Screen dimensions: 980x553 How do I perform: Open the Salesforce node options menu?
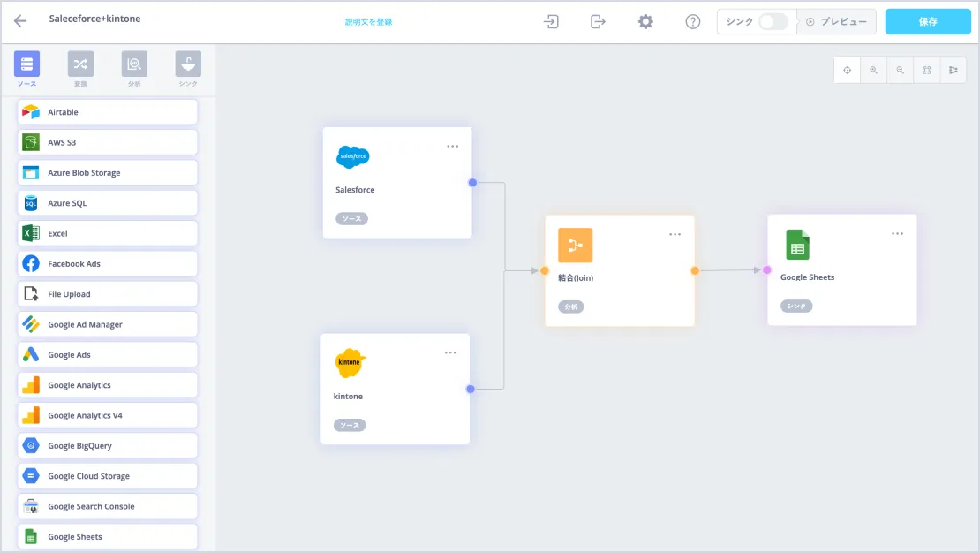452,147
